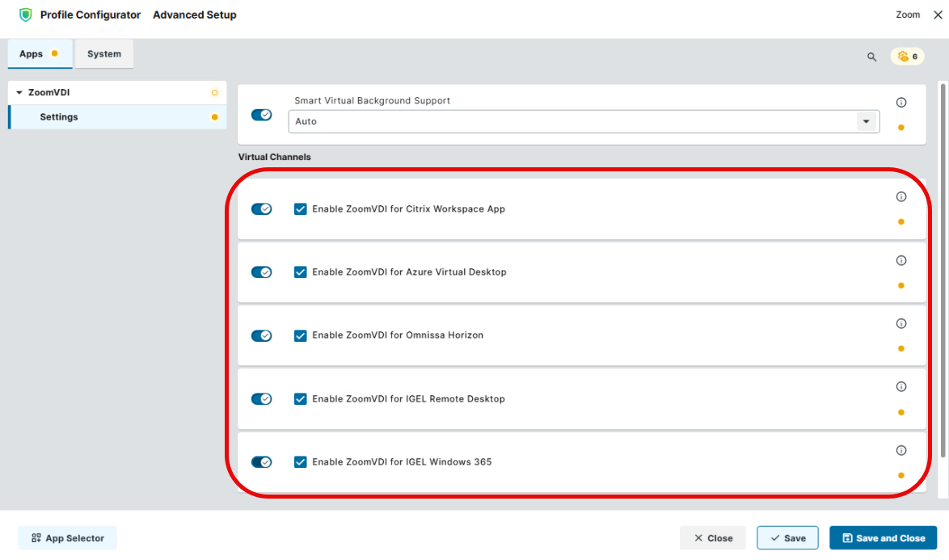Open the App Selector

68,538
